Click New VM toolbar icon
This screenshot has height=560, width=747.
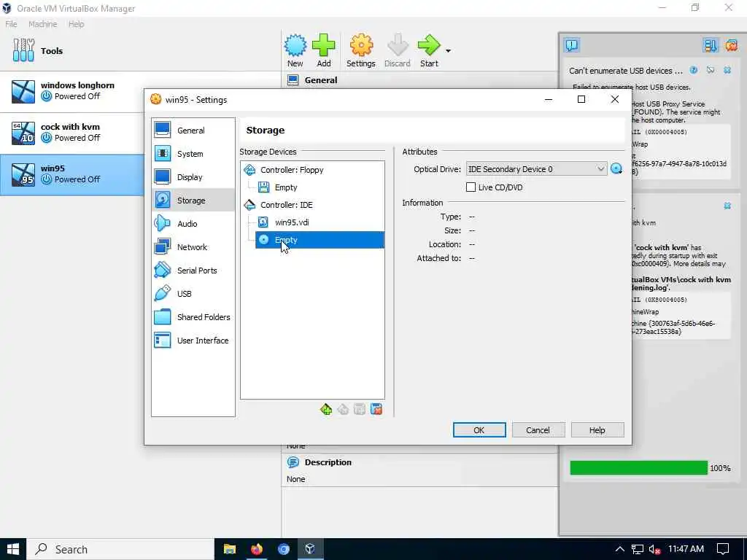295,50
